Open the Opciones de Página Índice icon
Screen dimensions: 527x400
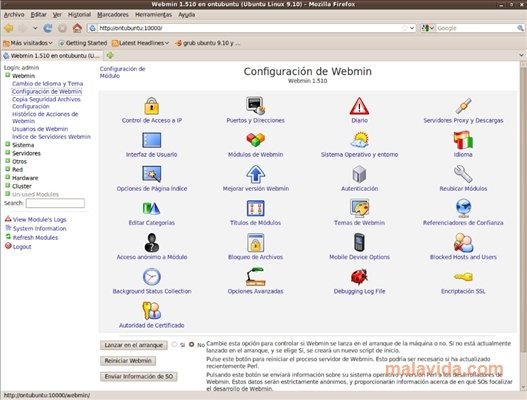coord(152,174)
